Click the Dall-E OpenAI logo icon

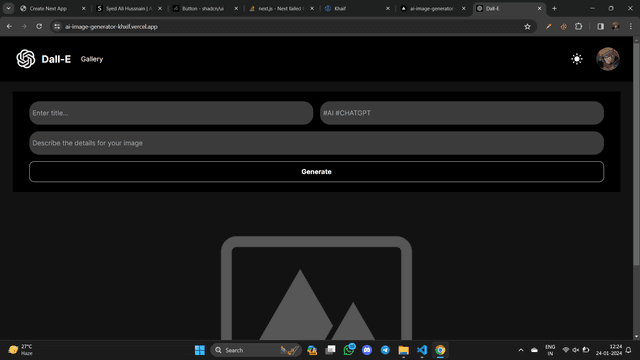coord(26,59)
